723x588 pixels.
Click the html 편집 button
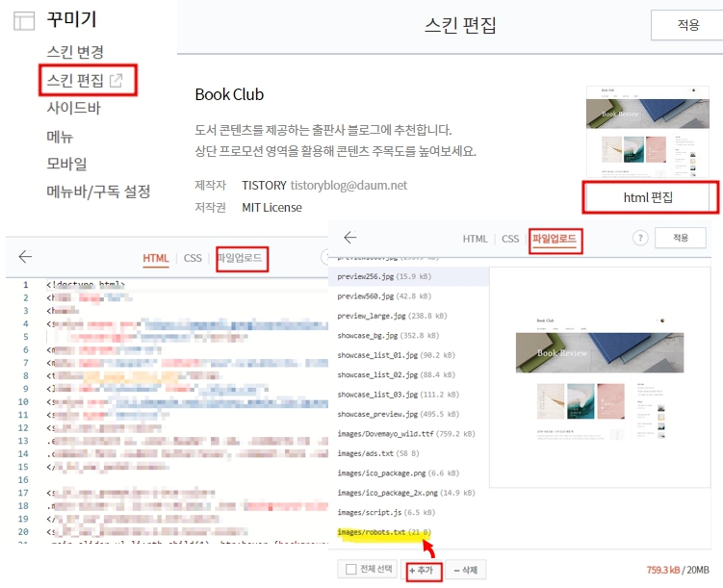coord(648,197)
